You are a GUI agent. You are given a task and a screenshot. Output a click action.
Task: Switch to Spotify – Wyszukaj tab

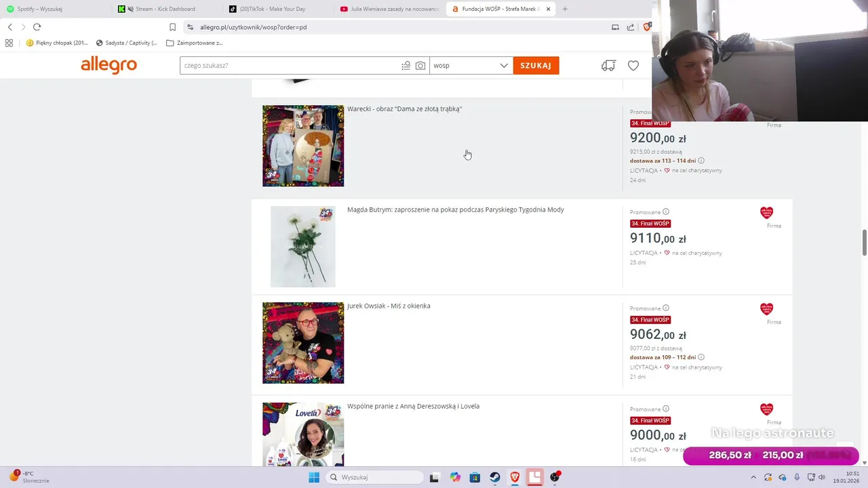click(56, 9)
